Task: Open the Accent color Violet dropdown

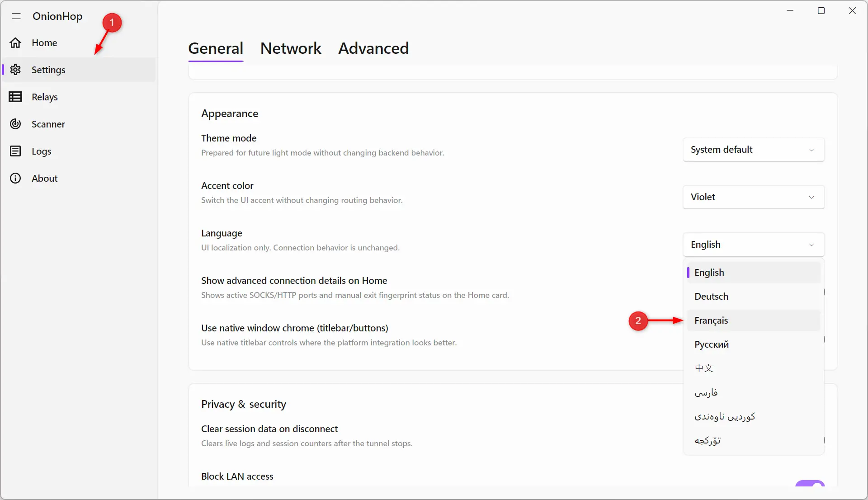Action: point(754,197)
